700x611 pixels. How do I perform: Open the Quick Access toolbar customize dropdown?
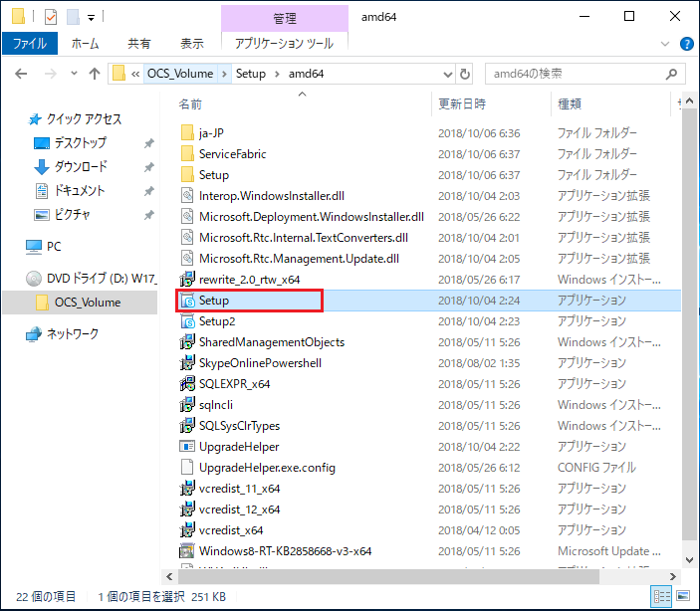(x=91, y=18)
